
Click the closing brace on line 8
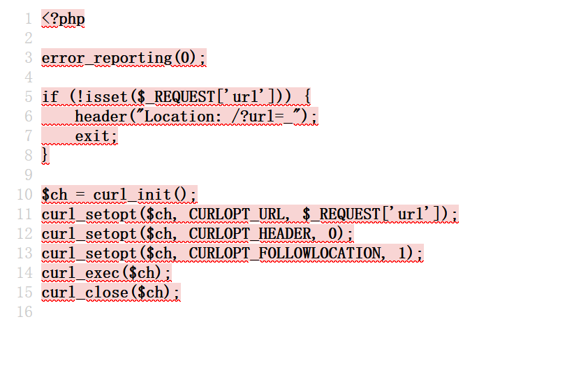[45, 155]
